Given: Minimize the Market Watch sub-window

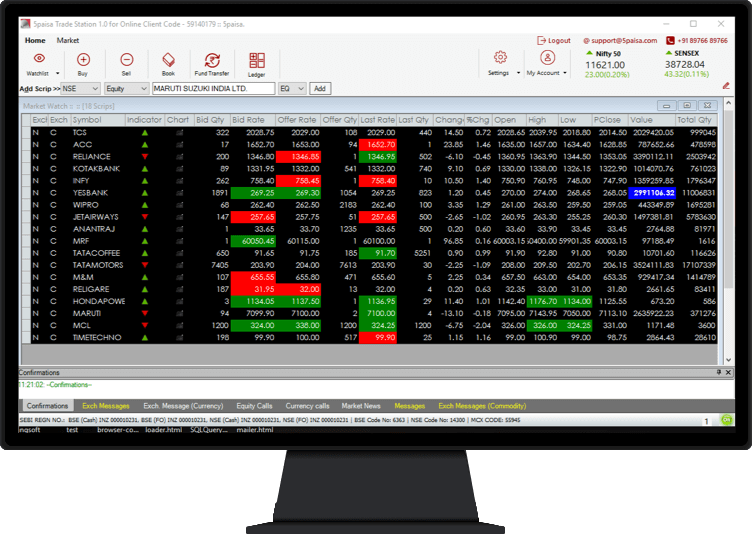Looking at the screenshot, I should coord(667,106).
